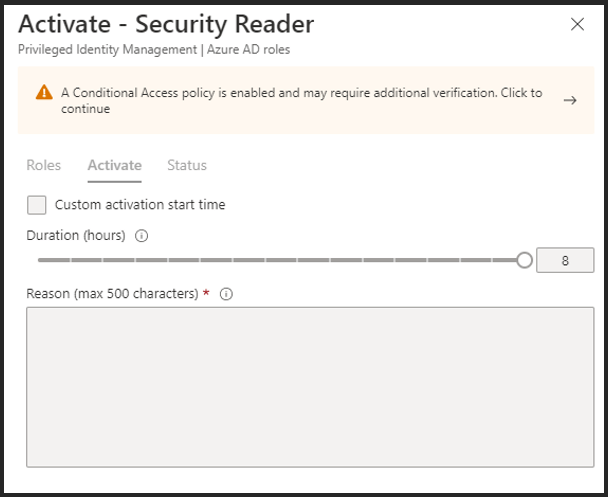Click the Custom activation start time label

coord(140,205)
